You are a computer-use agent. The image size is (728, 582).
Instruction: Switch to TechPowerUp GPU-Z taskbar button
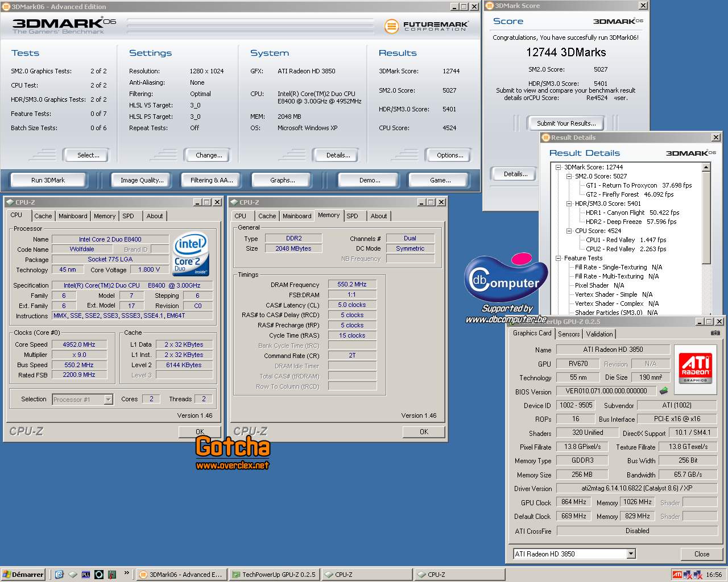click(x=274, y=575)
